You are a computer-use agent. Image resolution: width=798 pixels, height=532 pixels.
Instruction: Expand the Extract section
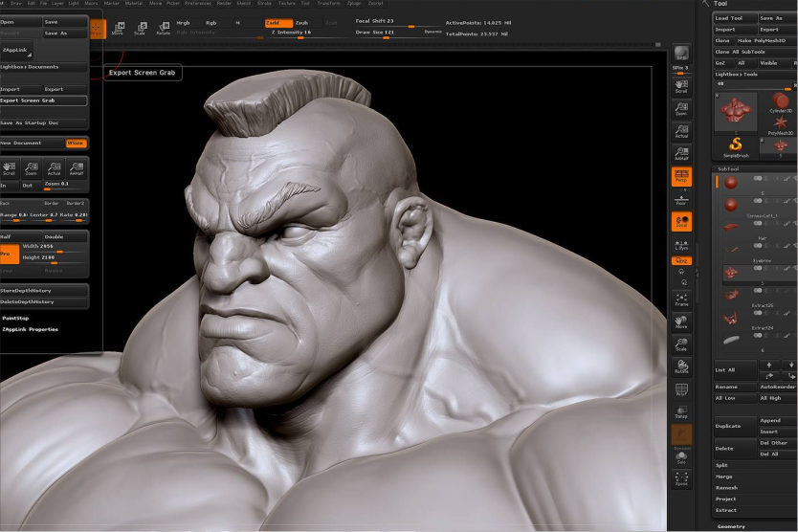click(x=725, y=510)
